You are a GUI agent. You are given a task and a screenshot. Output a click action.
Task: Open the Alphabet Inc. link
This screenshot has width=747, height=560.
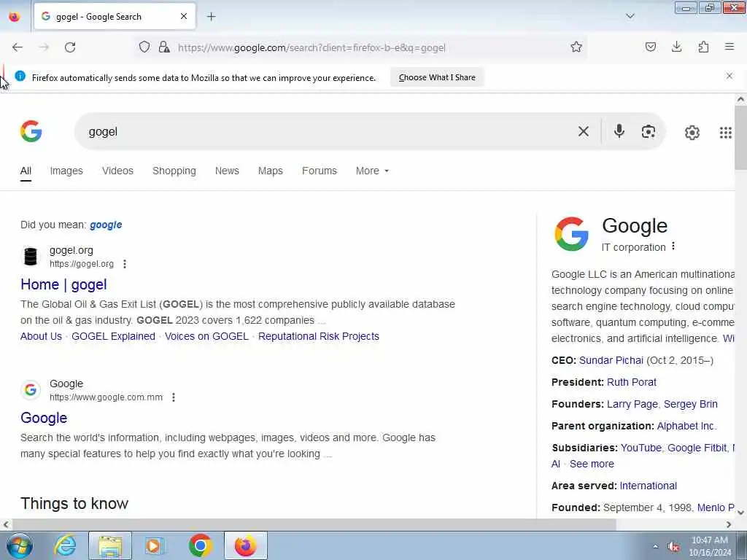(686, 426)
